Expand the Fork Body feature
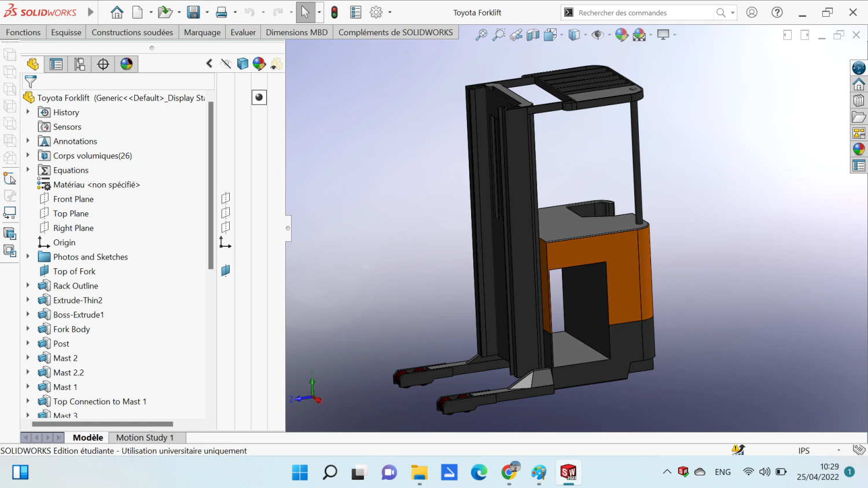 [x=28, y=328]
